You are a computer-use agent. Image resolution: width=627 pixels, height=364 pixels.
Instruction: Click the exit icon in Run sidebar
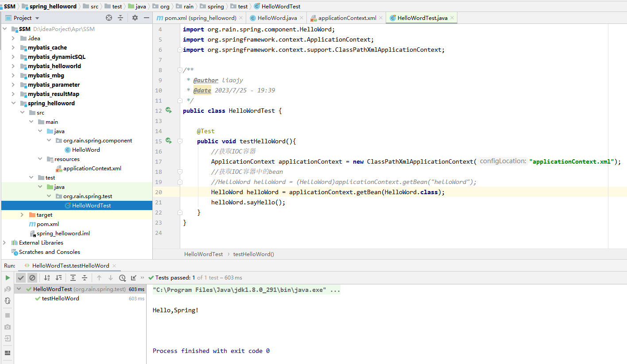coord(8,338)
